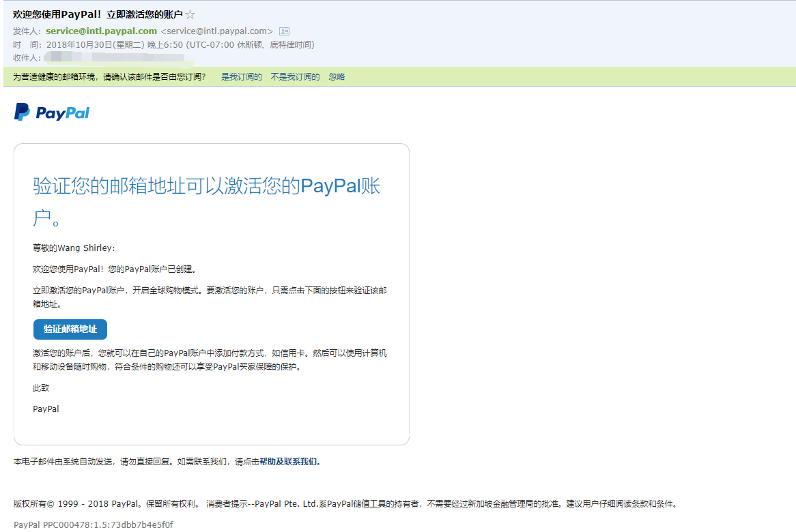Click the PPC000478 tracking code line
This screenshot has height=532, width=796.
tap(94, 524)
